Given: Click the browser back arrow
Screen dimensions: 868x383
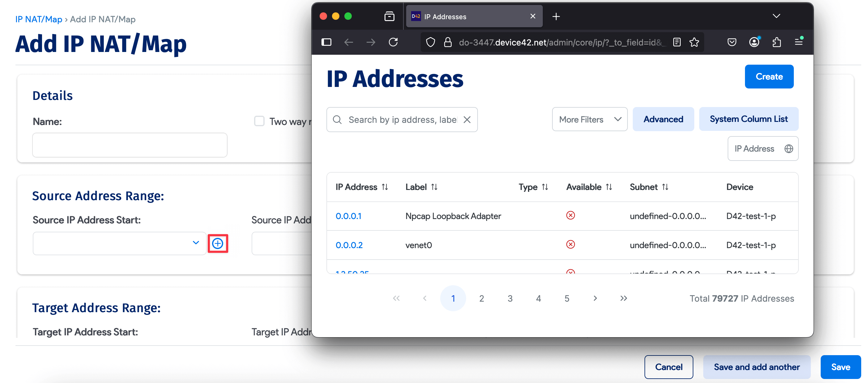Looking at the screenshot, I should (x=349, y=42).
